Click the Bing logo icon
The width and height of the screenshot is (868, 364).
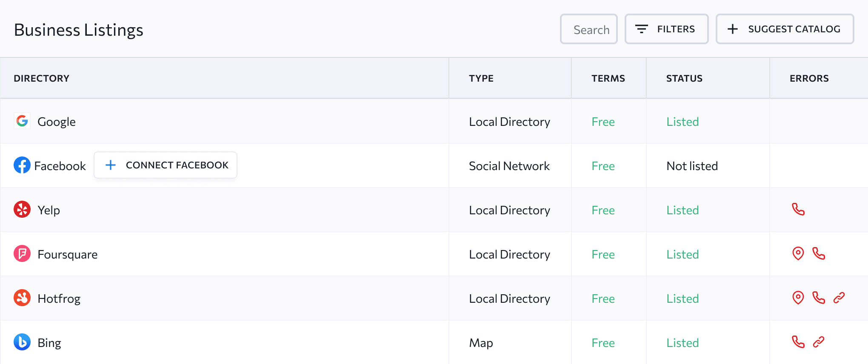tap(22, 342)
